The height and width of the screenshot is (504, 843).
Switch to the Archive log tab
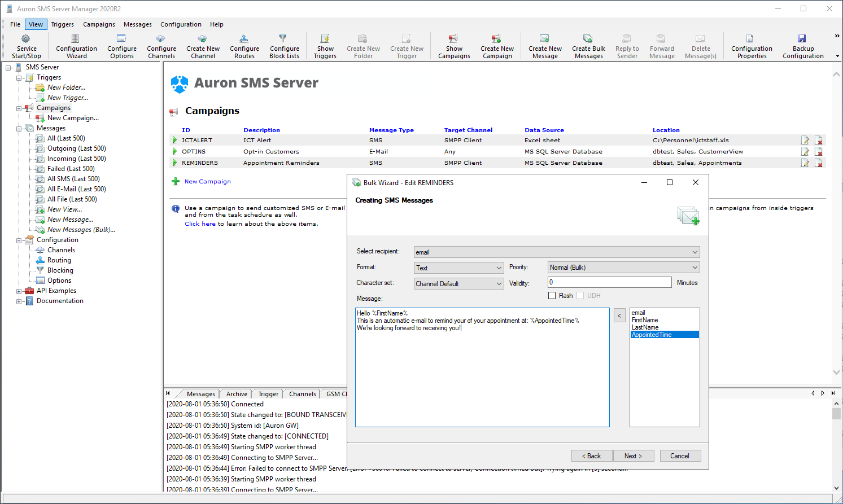[x=237, y=394]
